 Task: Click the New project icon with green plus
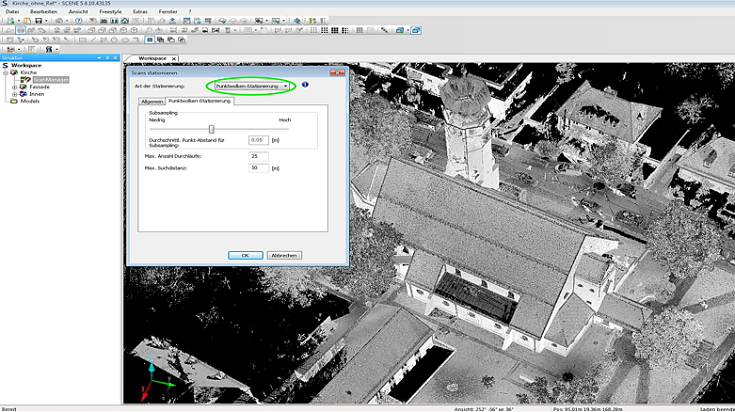(11, 21)
